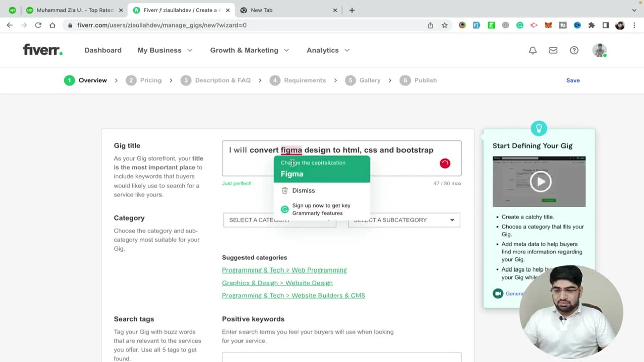
Task: Close the Muhammad Zia U. tab
Action: pyautogui.click(x=121, y=10)
